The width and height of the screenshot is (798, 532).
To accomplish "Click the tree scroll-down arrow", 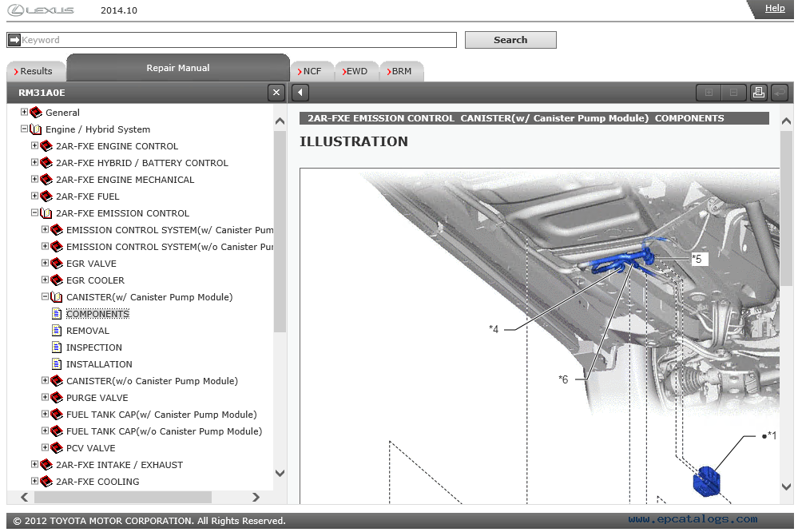I will click(x=280, y=473).
